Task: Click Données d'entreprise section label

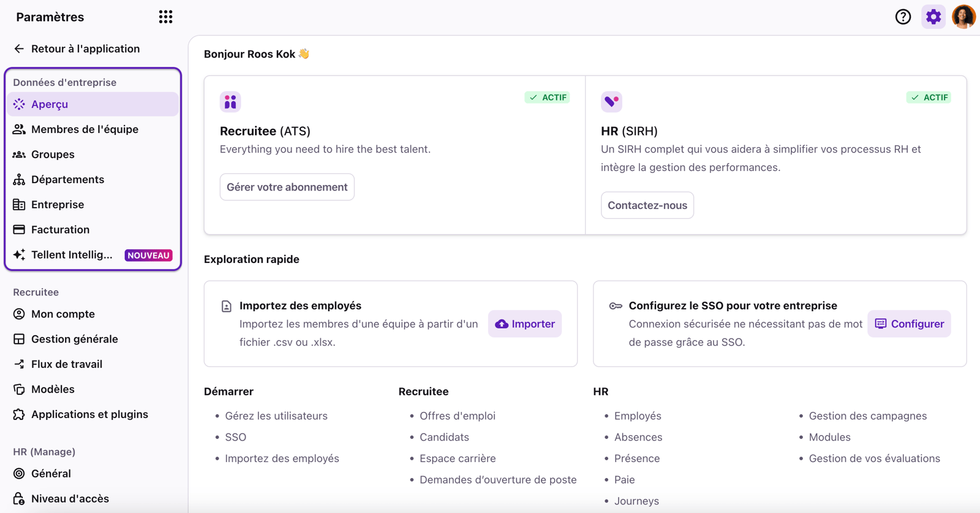Action: (x=65, y=82)
